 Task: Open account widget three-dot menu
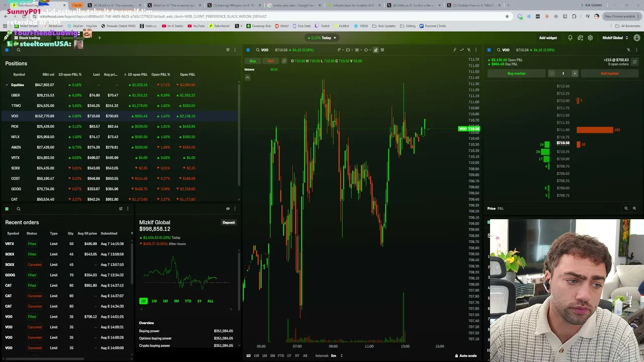234,209
